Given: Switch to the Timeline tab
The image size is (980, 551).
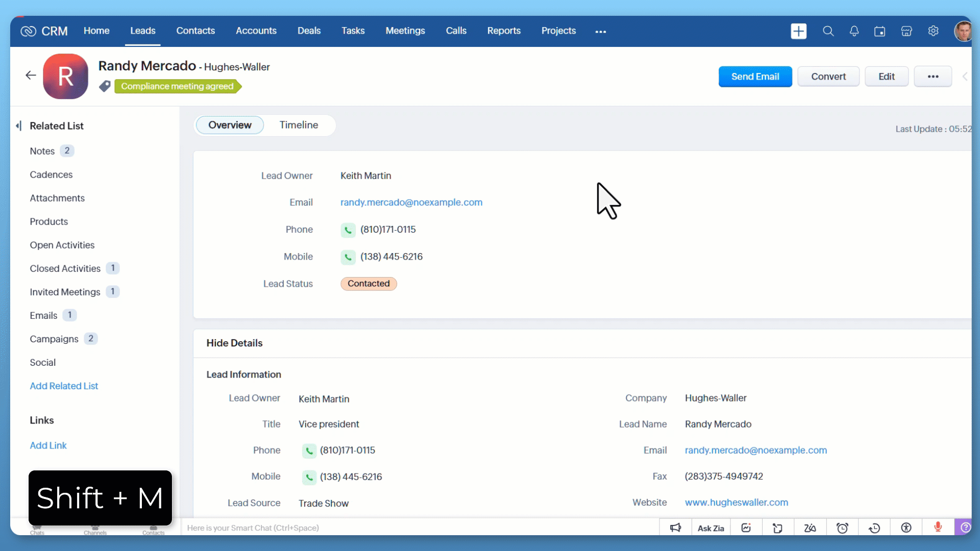Looking at the screenshot, I should tap(299, 125).
